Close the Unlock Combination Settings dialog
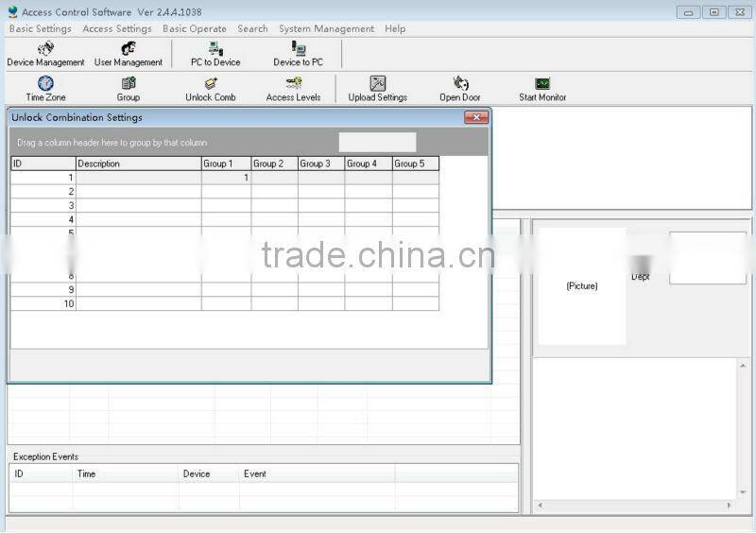This screenshot has height=533, width=756. coord(476,117)
